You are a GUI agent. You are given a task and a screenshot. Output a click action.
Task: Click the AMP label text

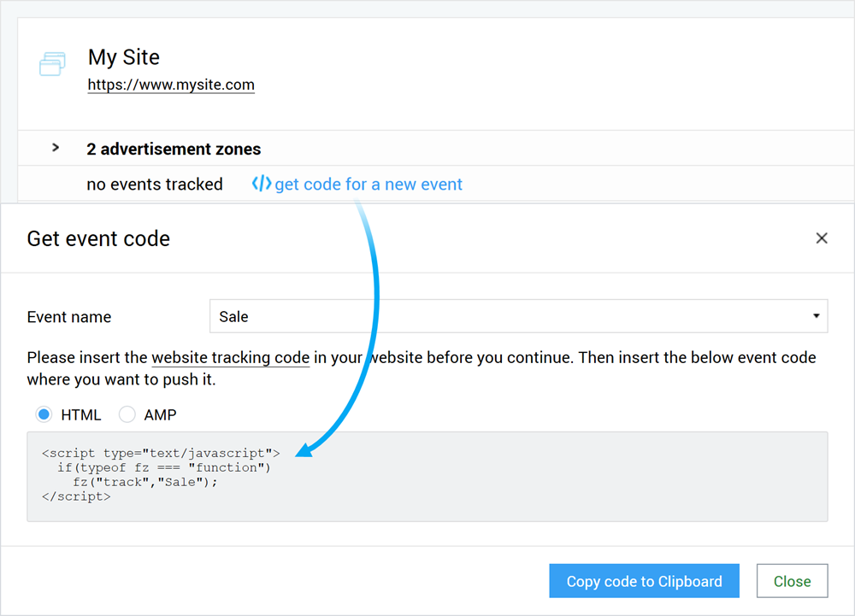click(160, 415)
